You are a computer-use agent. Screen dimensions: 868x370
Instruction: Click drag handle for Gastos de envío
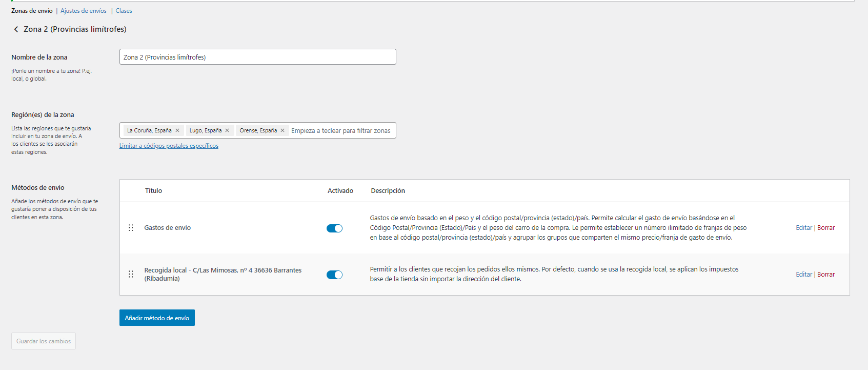131,228
